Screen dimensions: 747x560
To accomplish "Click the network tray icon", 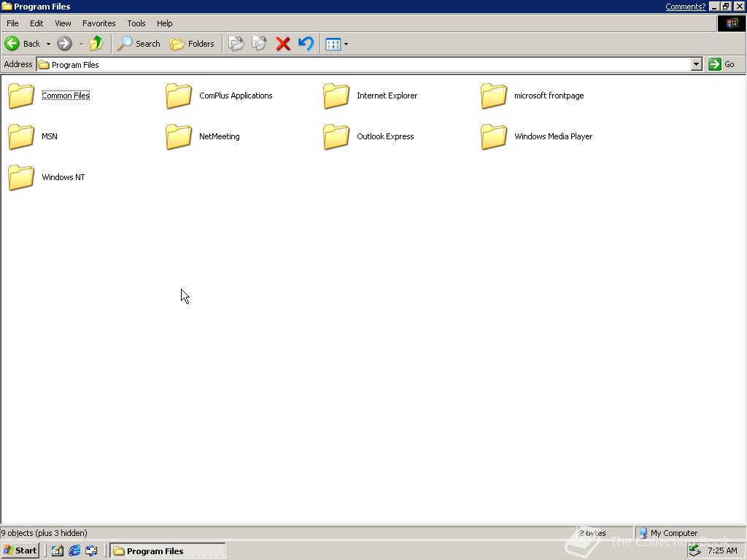I will 695,551.
